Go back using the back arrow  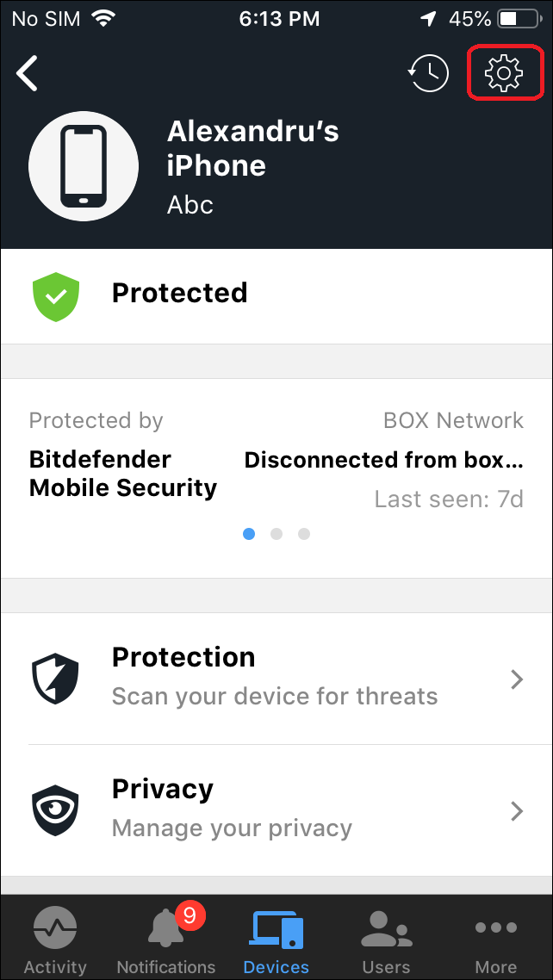tap(26, 72)
